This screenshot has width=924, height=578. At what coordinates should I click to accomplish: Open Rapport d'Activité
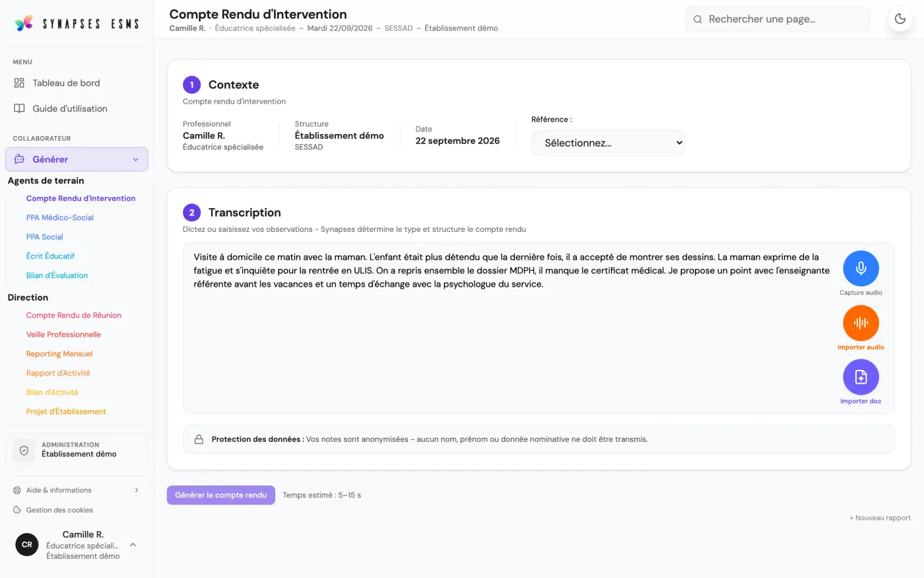[58, 373]
